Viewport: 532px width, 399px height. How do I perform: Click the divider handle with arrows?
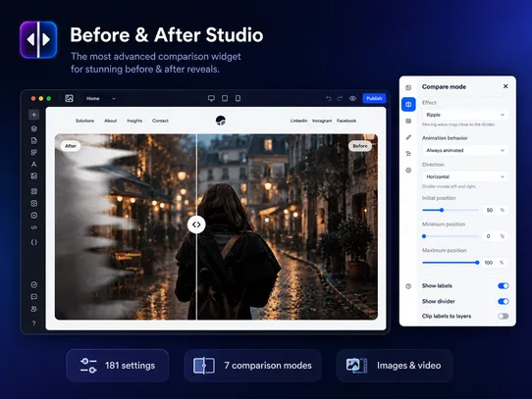[196, 224]
